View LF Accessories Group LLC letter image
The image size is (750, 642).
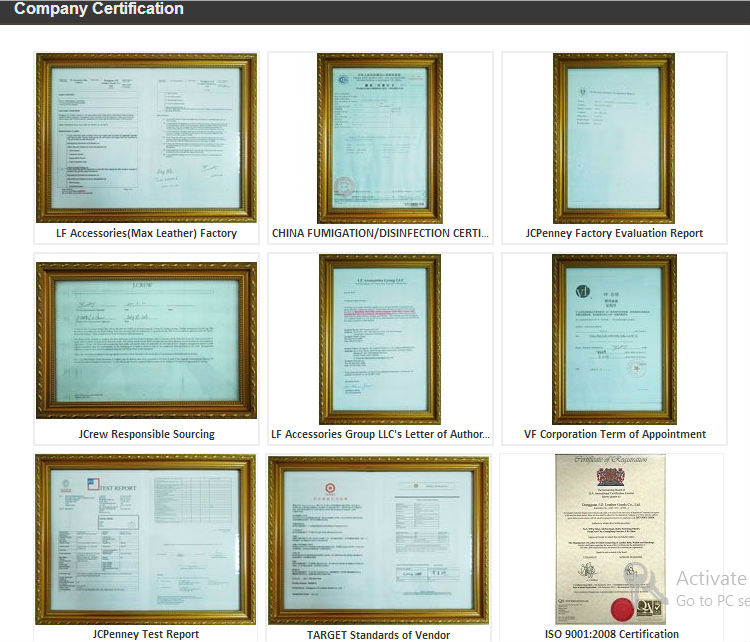[x=380, y=339]
